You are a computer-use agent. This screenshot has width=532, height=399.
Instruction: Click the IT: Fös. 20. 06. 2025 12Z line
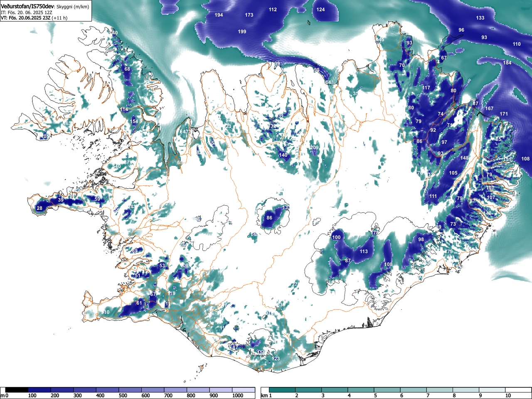(x=26, y=12)
